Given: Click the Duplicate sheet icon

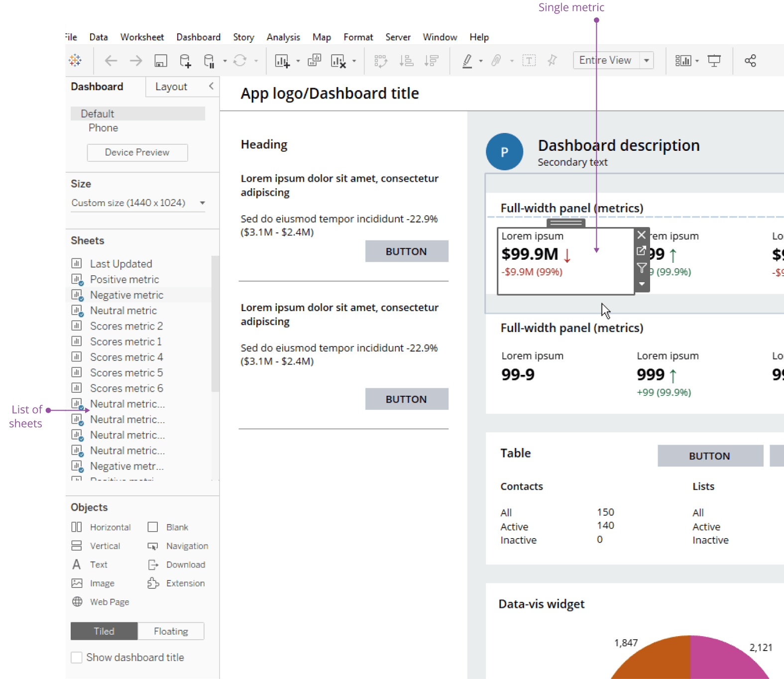Looking at the screenshot, I should click(x=314, y=60).
